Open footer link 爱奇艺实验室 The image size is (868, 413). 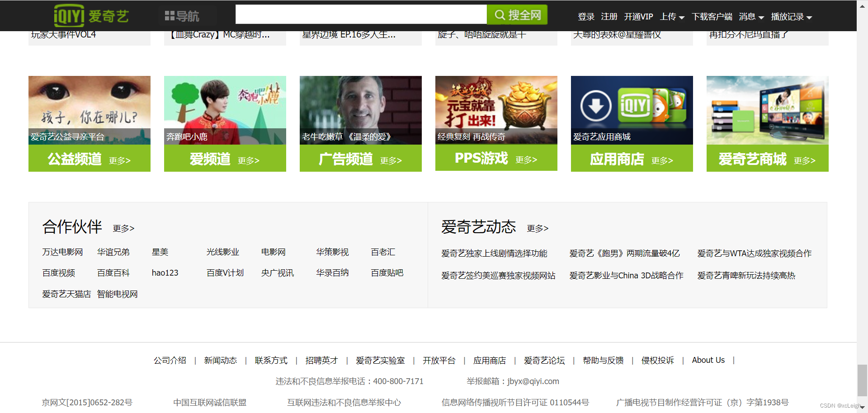point(380,361)
